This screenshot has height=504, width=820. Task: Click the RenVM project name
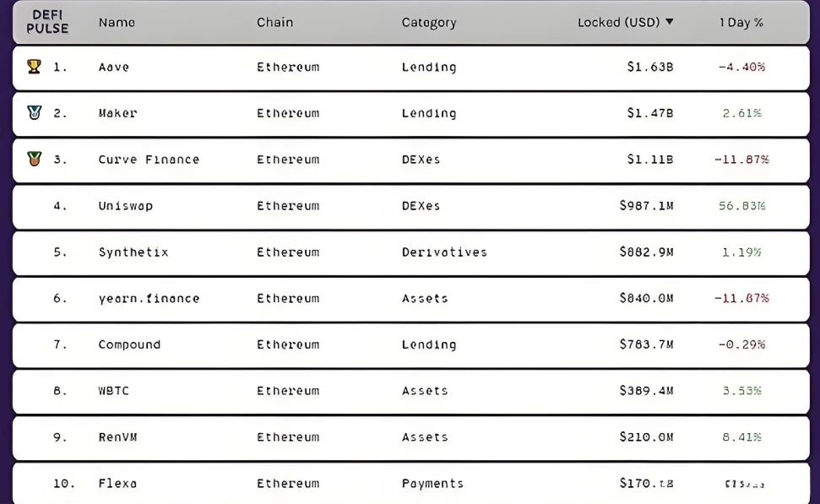click(x=117, y=437)
